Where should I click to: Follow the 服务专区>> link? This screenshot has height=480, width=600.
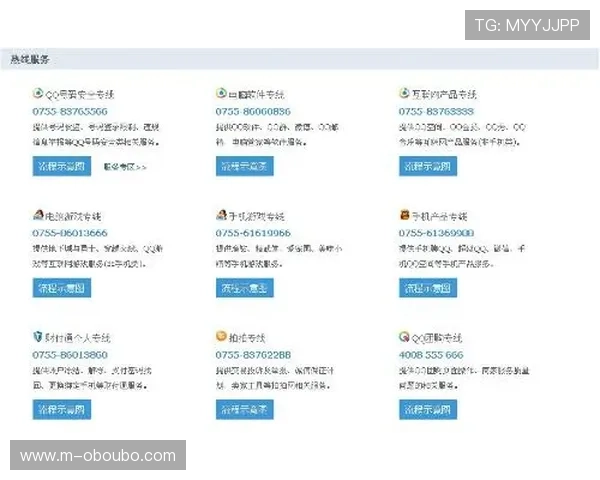coord(125,167)
